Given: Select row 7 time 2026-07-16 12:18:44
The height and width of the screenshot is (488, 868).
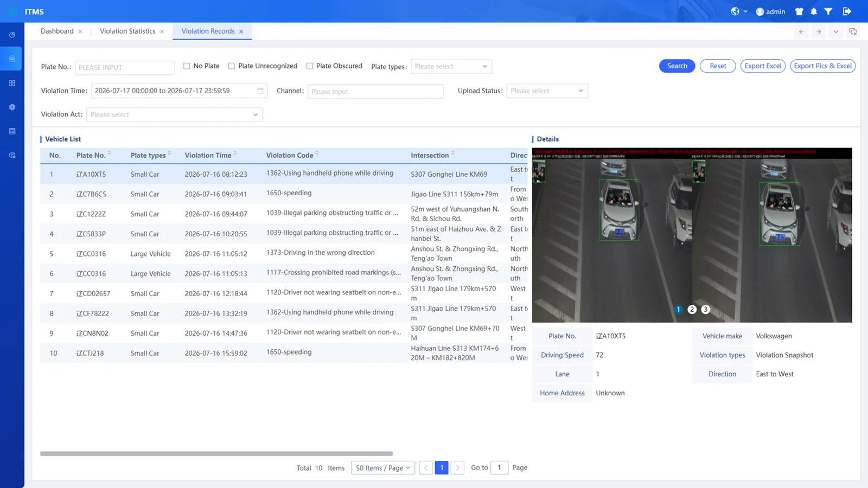Looking at the screenshot, I should click(284, 293).
